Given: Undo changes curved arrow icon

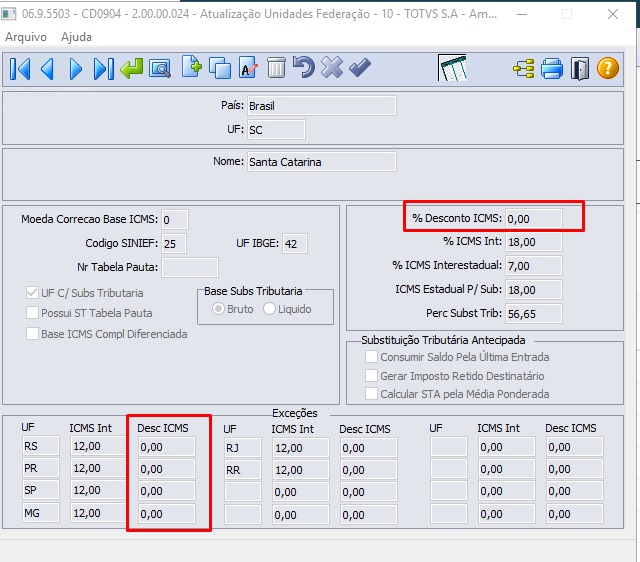Looking at the screenshot, I should pyautogui.click(x=304, y=67).
